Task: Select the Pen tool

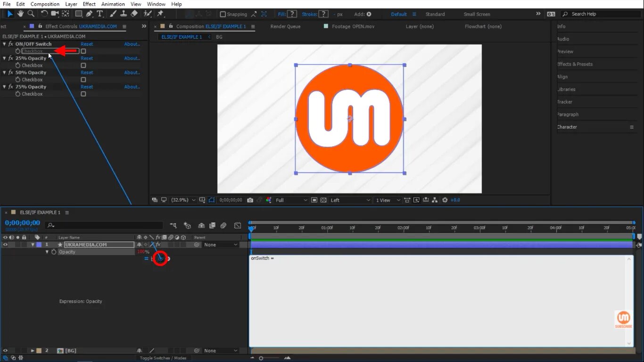Action: [89, 14]
